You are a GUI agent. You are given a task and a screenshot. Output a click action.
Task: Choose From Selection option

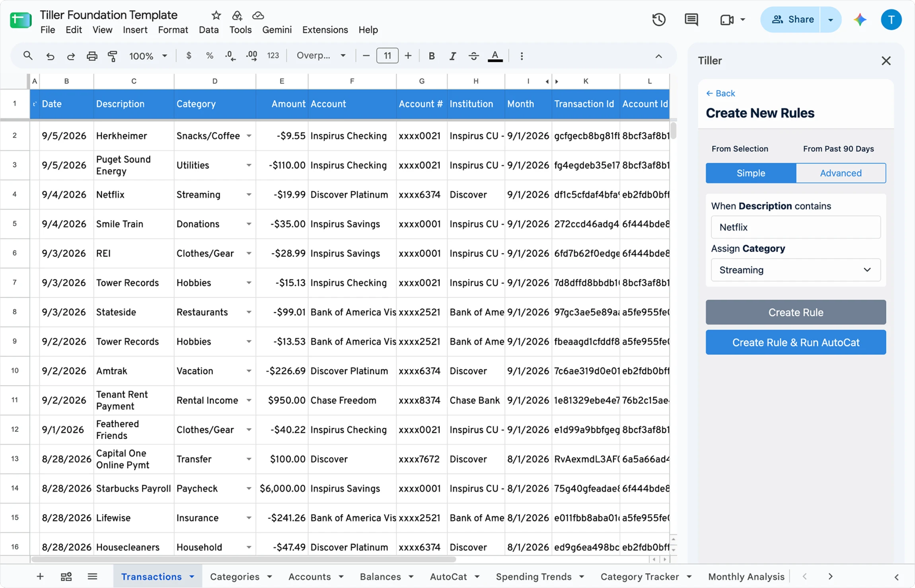[740, 149]
